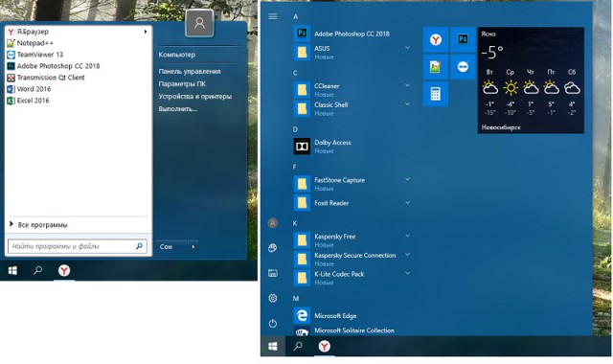The height and width of the screenshot is (364, 613).
Task: Click the Notepad++ tile
Action: click(x=436, y=67)
